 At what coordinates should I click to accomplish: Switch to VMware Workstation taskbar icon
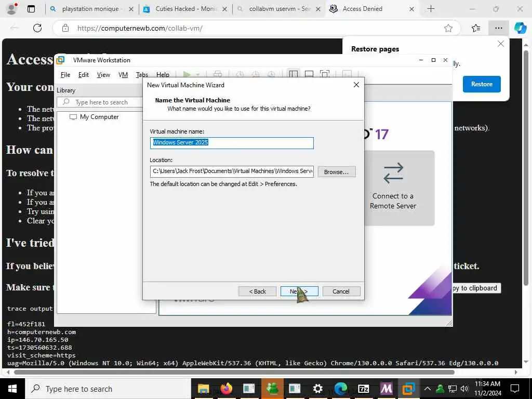coord(408,389)
